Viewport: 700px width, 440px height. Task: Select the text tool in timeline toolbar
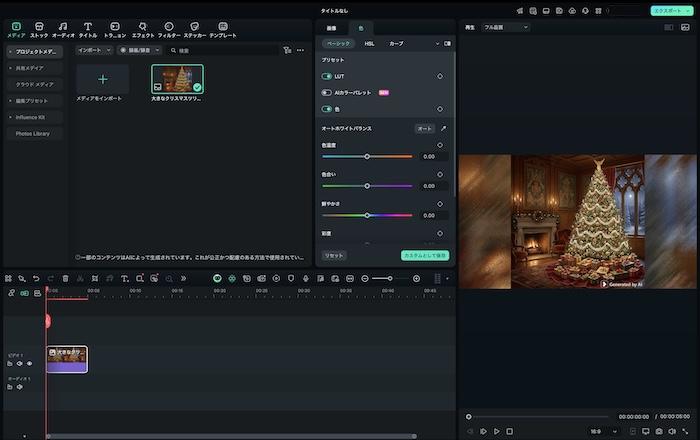(124, 278)
